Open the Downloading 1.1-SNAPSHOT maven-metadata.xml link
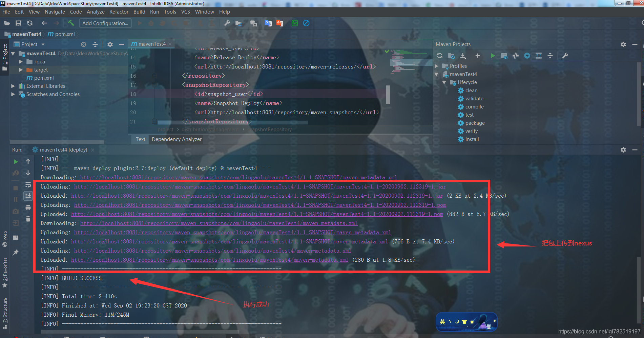Image resolution: width=644 pixels, height=338 pixels. point(238,178)
